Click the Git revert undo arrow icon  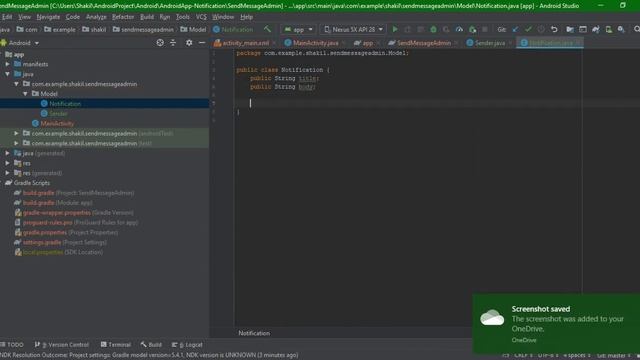click(x=554, y=29)
